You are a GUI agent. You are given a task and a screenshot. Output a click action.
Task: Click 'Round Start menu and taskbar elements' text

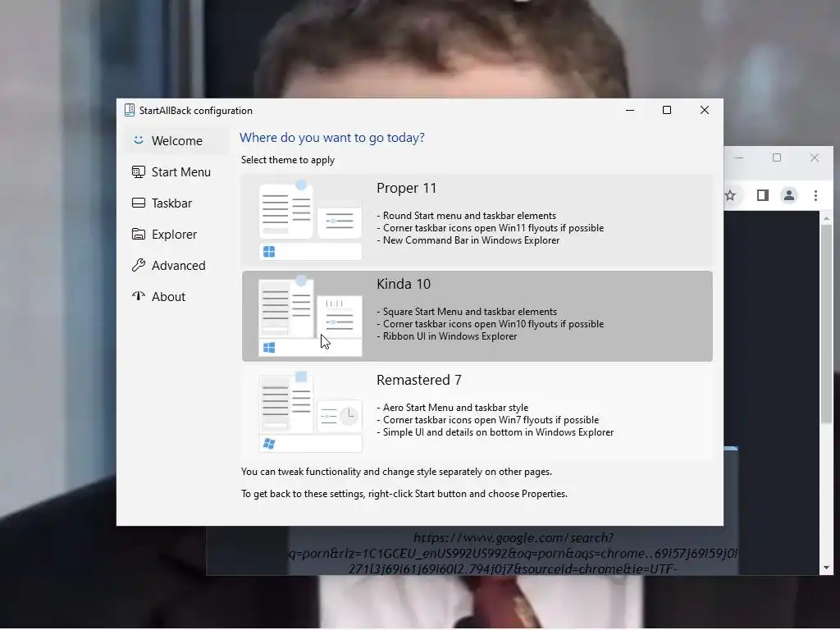(x=469, y=216)
